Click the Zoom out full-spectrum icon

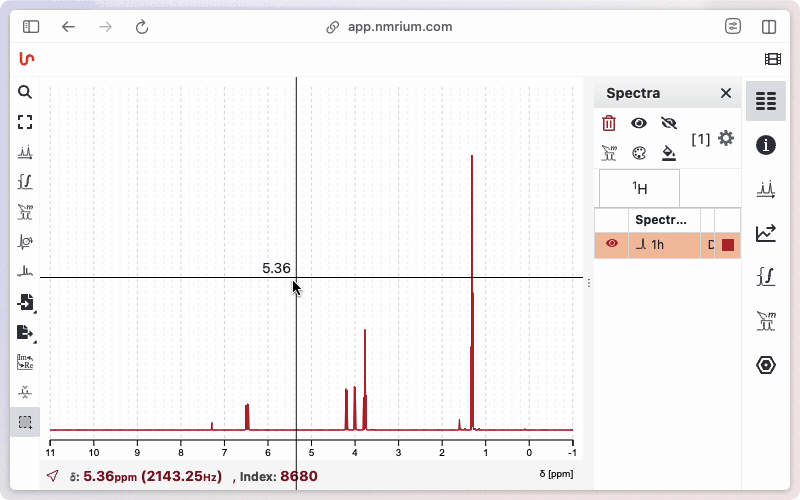pos(25,122)
